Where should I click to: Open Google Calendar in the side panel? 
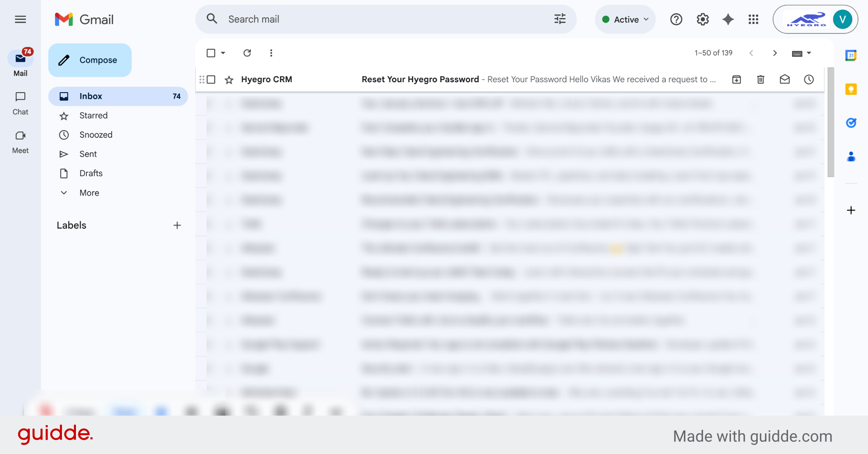point(851,55)
